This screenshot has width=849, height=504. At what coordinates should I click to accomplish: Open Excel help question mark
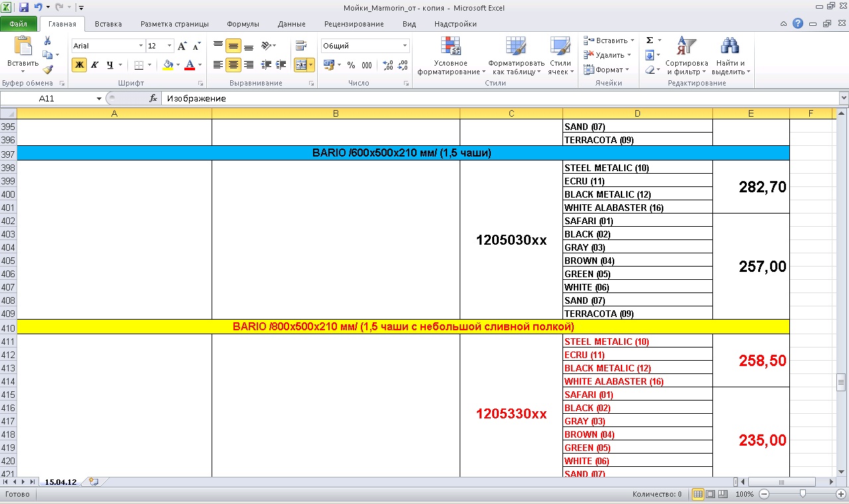click(798, 24)
